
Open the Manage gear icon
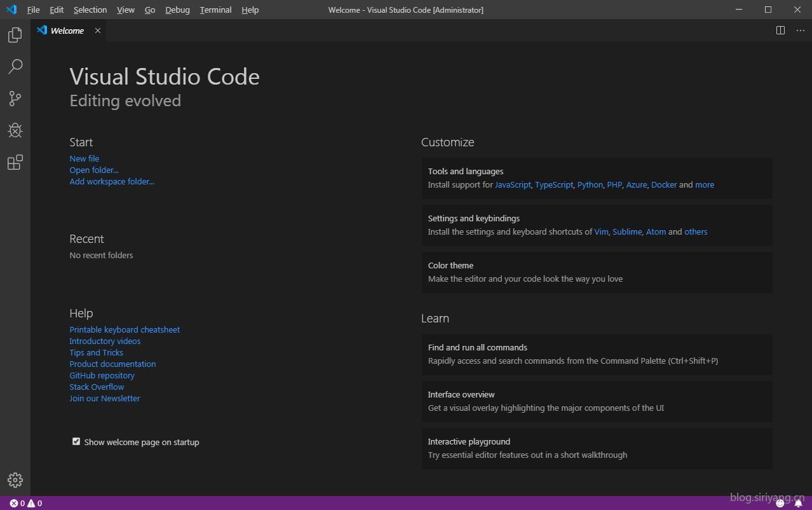point(15,480)
